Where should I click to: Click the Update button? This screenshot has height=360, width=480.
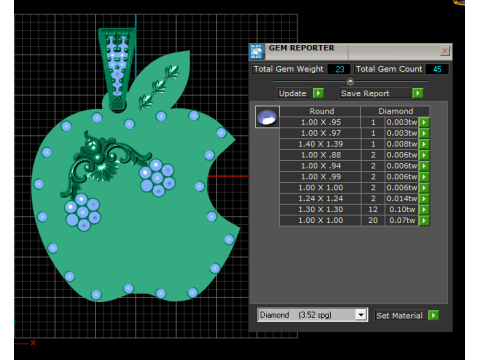[x=294, y=93]
